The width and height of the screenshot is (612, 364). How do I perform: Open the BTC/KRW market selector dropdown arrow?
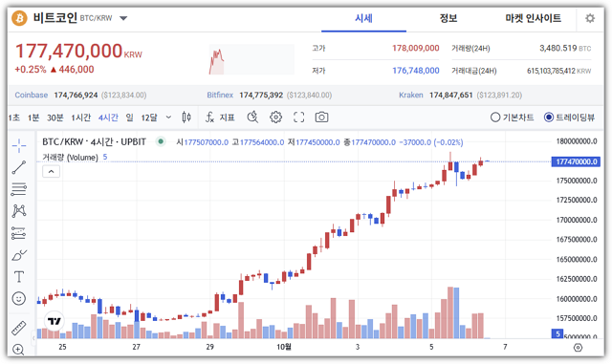pos(123,18)
